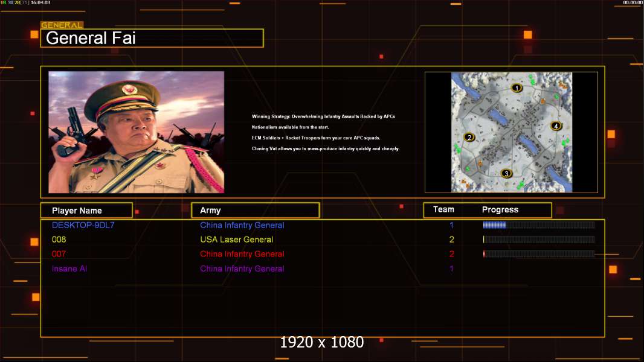Click USA Laser General army text
The height and width of the screenshot is (362, 644).
pos(237,240)
